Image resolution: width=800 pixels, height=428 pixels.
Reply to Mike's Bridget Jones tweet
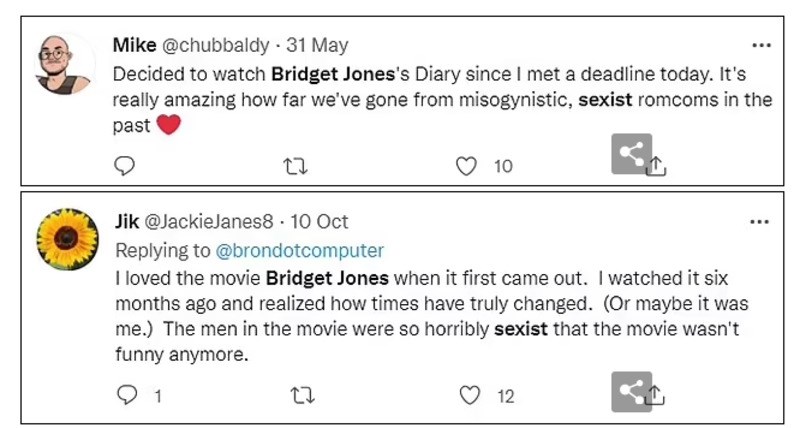(125, 166)
